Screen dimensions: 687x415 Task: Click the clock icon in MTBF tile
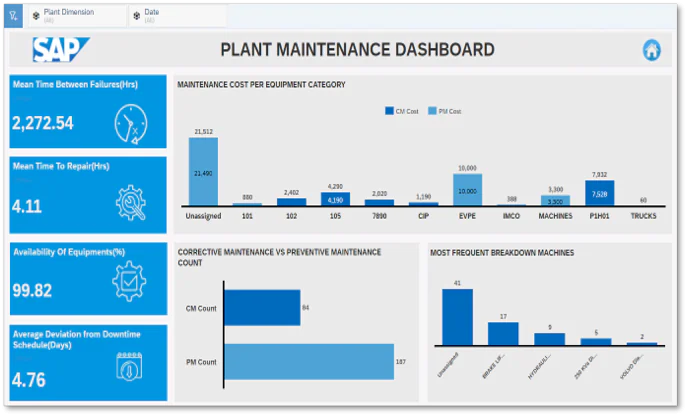[131, 124]
